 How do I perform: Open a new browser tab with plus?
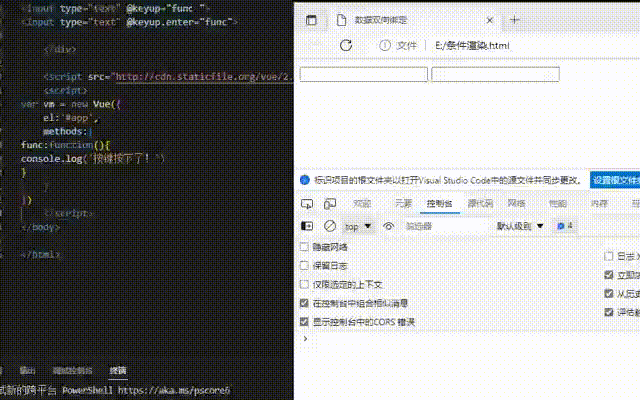(515, 20)
